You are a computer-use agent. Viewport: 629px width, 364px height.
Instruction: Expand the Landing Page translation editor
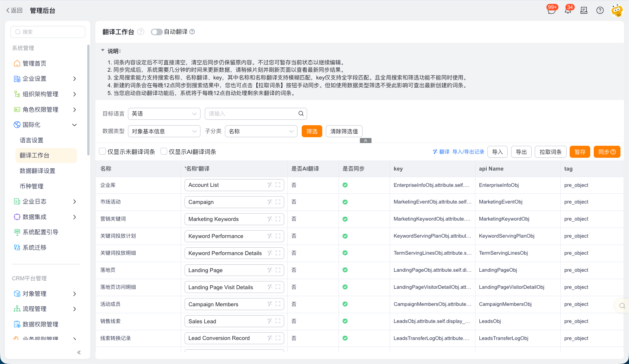coord(278,270)
